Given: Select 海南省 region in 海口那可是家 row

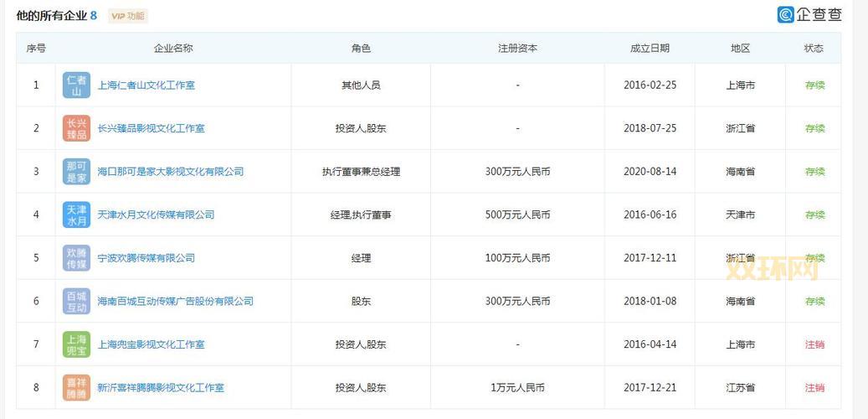Looking at the screenshot, I should click(x=740, y=172).
